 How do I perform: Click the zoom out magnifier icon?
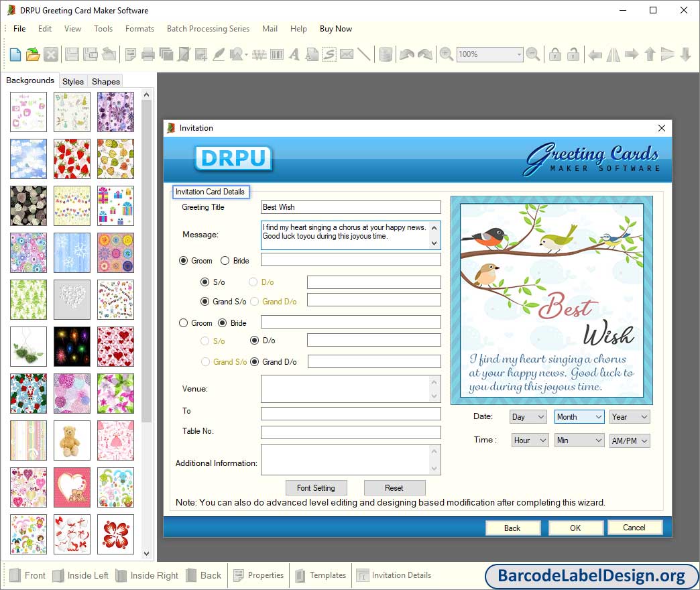point(532,54)
